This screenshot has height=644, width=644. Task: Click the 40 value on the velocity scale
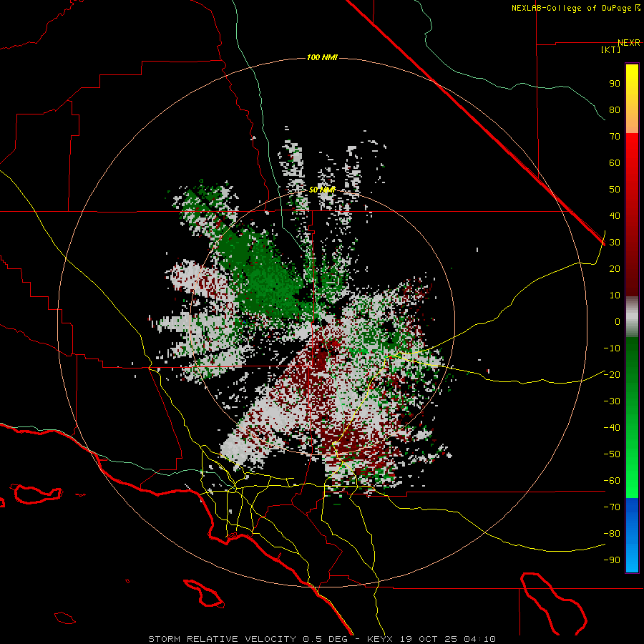(615, 216)
